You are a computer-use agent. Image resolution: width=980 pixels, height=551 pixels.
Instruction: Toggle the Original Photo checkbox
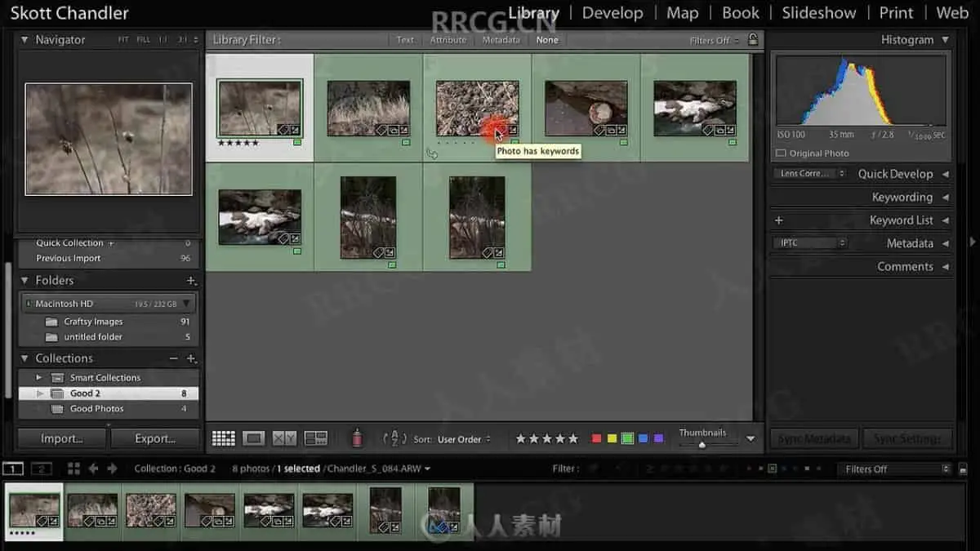(x=781, y=153)
